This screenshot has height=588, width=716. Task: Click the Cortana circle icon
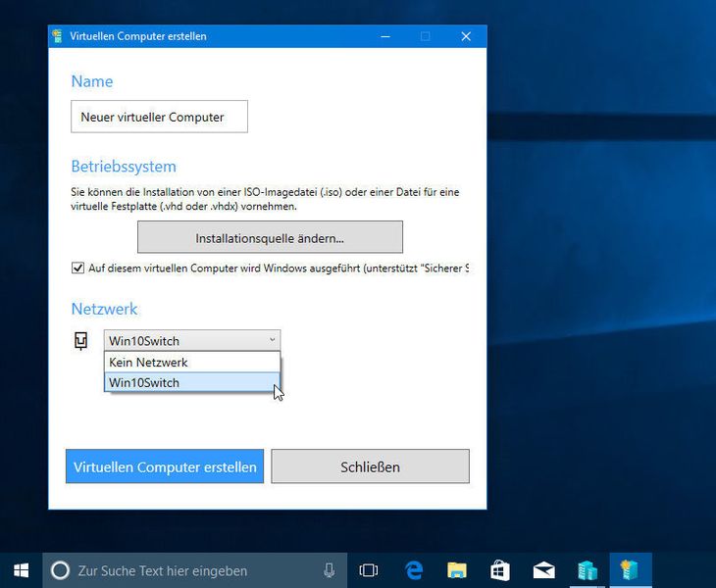click(x=60, y=570)
